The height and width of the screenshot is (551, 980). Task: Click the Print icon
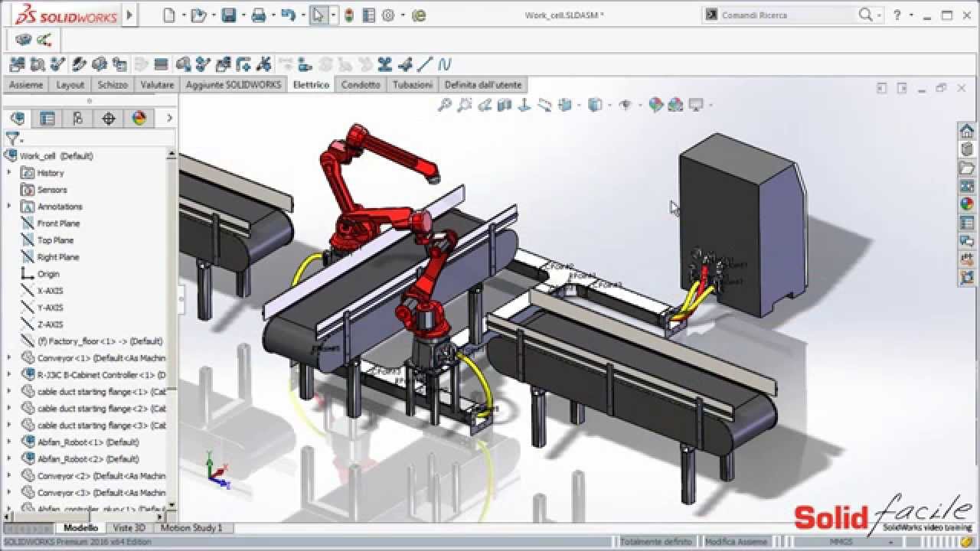click(259, 15)
